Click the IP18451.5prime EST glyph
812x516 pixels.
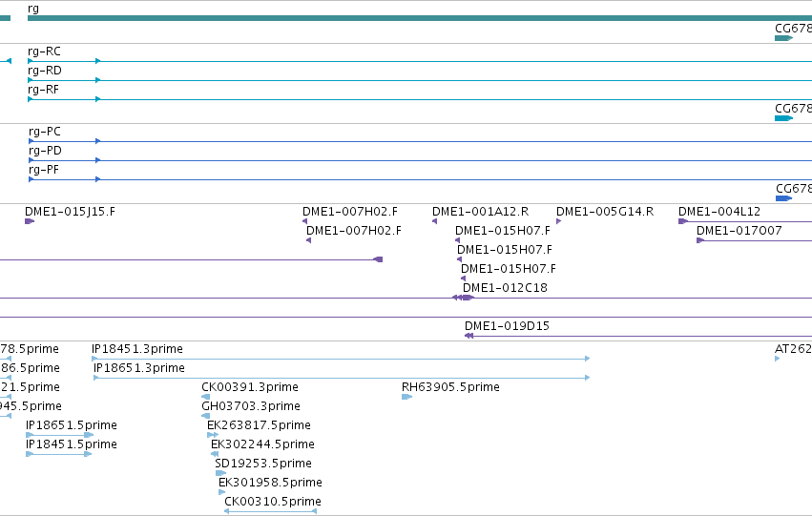pyautogui.click(x=59, y=454)
